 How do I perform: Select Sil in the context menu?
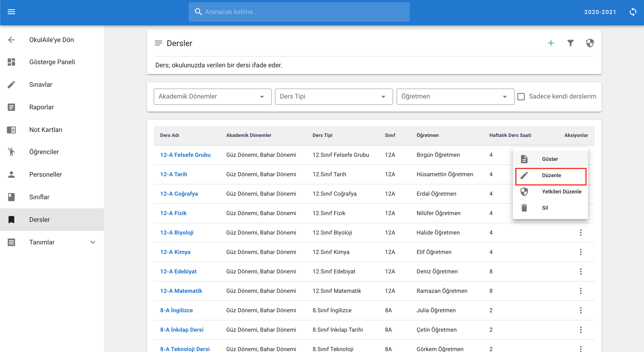point(550,208)
